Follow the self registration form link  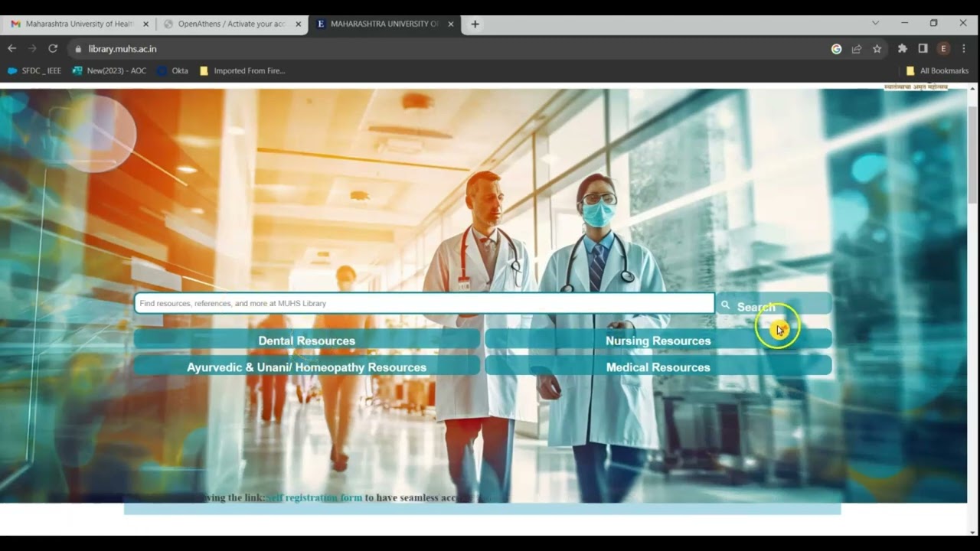(314, 497)
